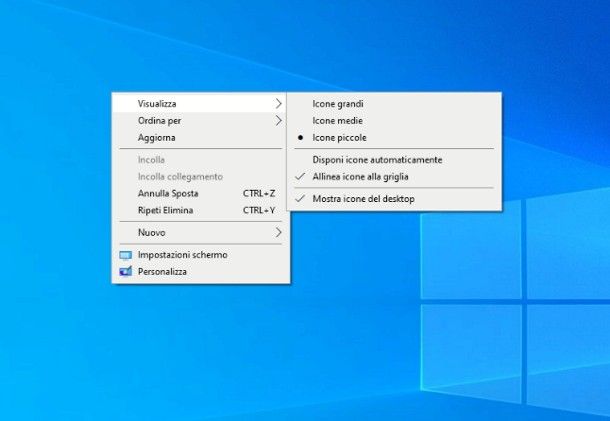Screen dimensions: 610x421
Task: Click the CTRL+Z shortcut text
Action: pos(259,193)
